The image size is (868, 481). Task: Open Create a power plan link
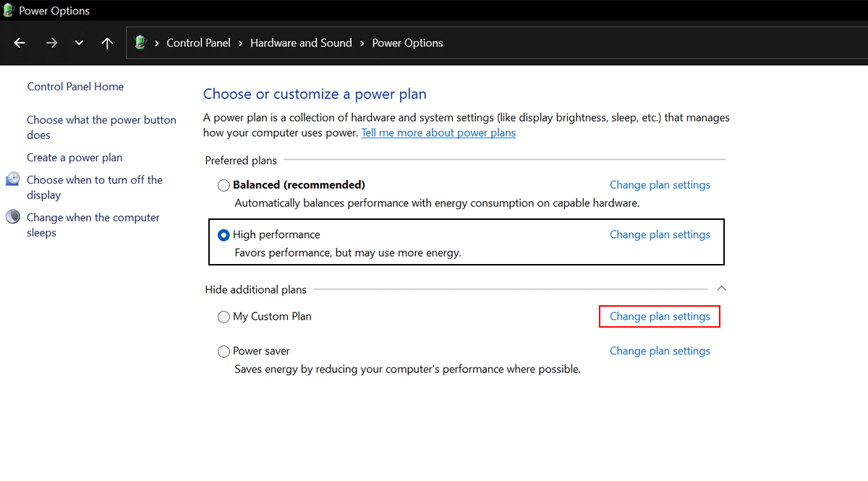click(75, 158)
